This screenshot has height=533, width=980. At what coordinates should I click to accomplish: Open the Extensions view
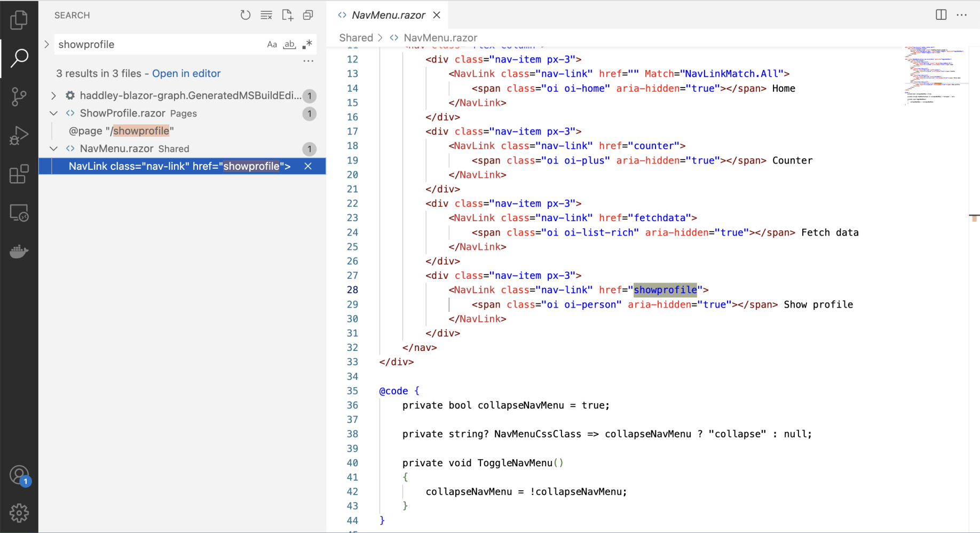tap(19, 174)
